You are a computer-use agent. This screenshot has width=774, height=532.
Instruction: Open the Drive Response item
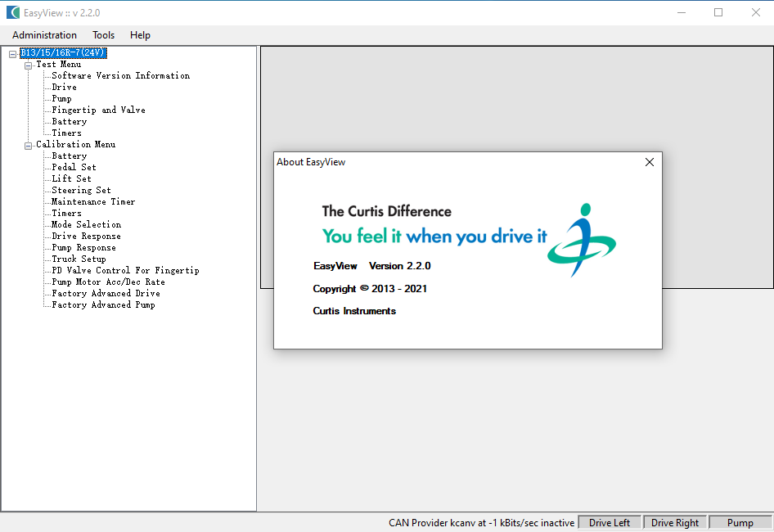tap(86, 236)
